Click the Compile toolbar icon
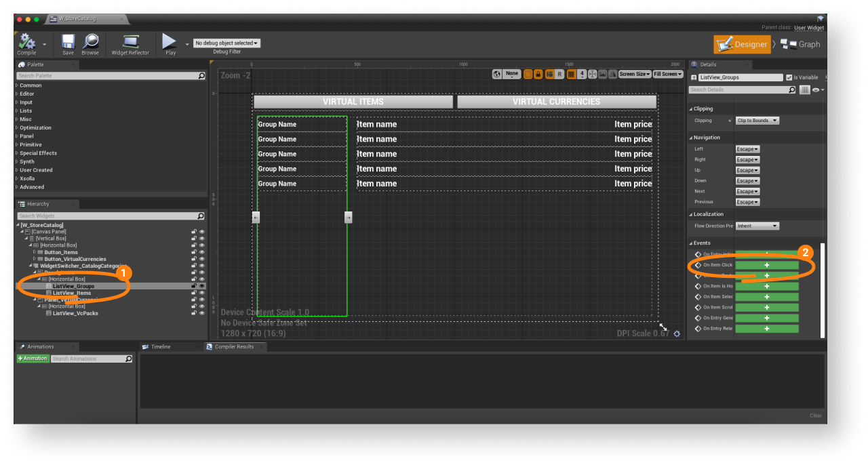The width and height of the screenshot is (868, 465). click(27, 43)
